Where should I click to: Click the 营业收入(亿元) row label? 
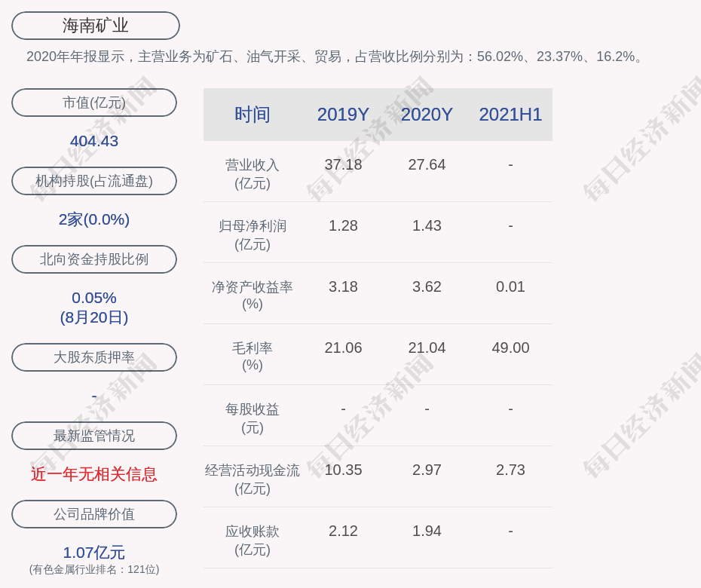coord(253,174)
